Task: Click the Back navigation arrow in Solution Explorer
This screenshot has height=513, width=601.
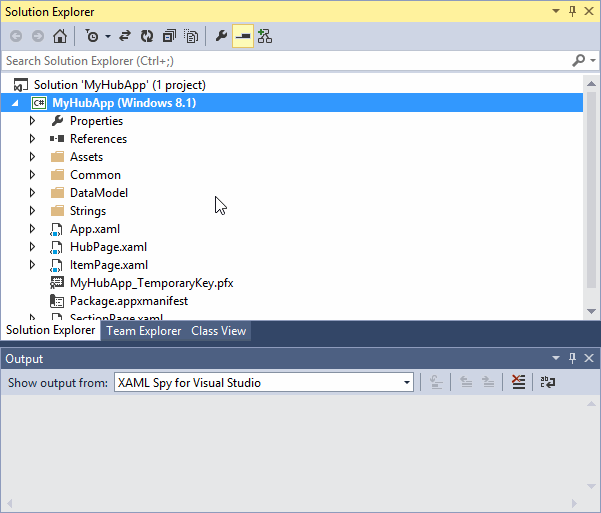Action: (x=16, y=36)
